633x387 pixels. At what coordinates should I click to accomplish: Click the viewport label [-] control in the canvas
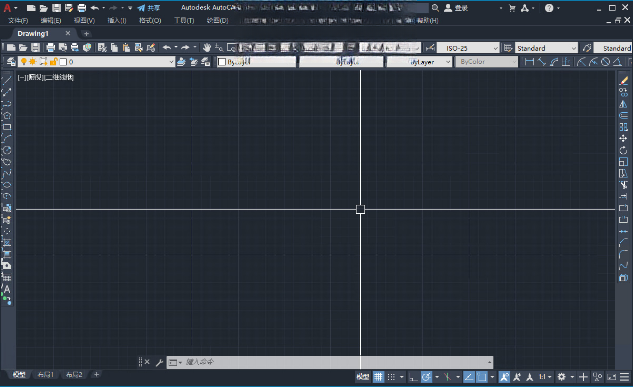pos(22,77)
